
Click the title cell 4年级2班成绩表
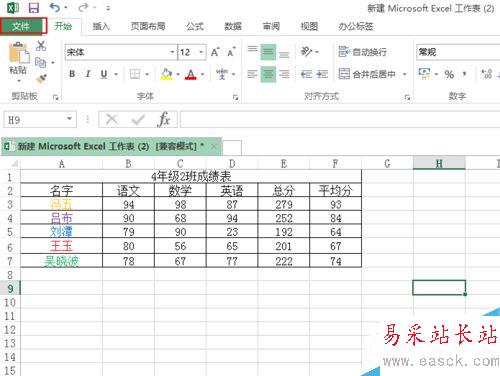point(191,176)
